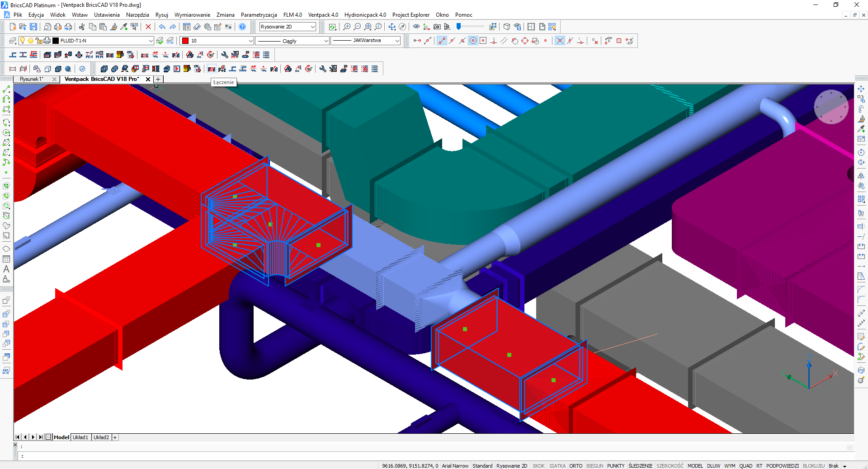Click the Center snap circle icon
The height and width of the screenshot is (469, 868).
473,41
